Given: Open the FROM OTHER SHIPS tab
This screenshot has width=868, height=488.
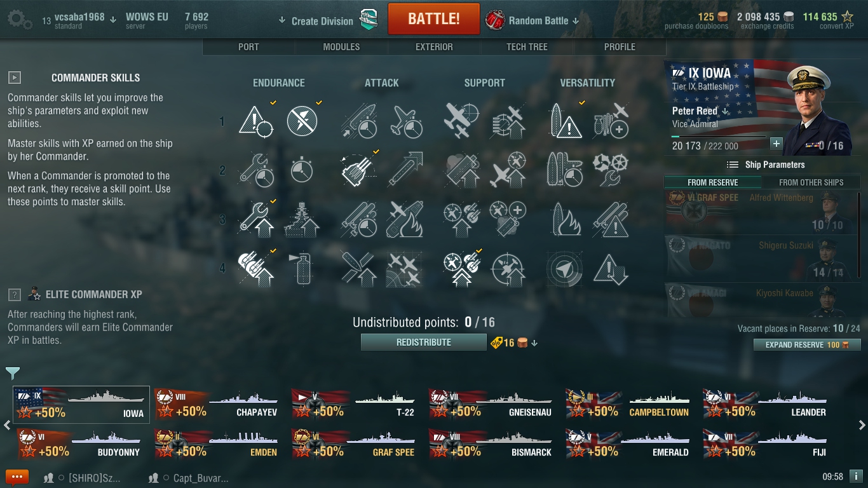Looking at the screenshot, I should [811, 182].
